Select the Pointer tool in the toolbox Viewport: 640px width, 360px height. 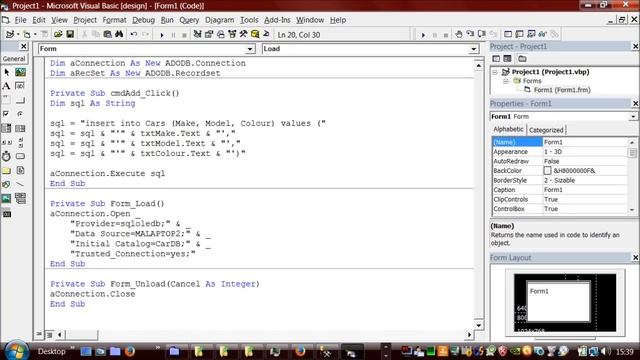7,72
